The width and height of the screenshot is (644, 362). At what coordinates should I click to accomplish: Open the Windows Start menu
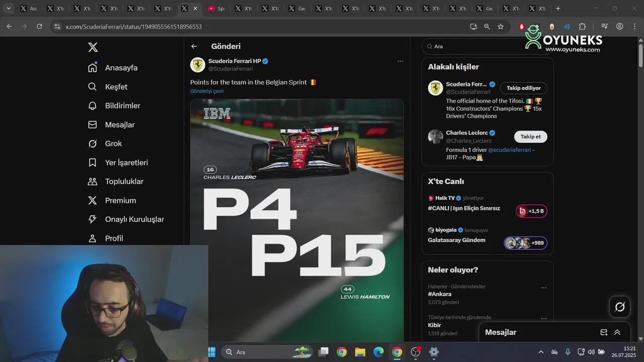[212, 352]
